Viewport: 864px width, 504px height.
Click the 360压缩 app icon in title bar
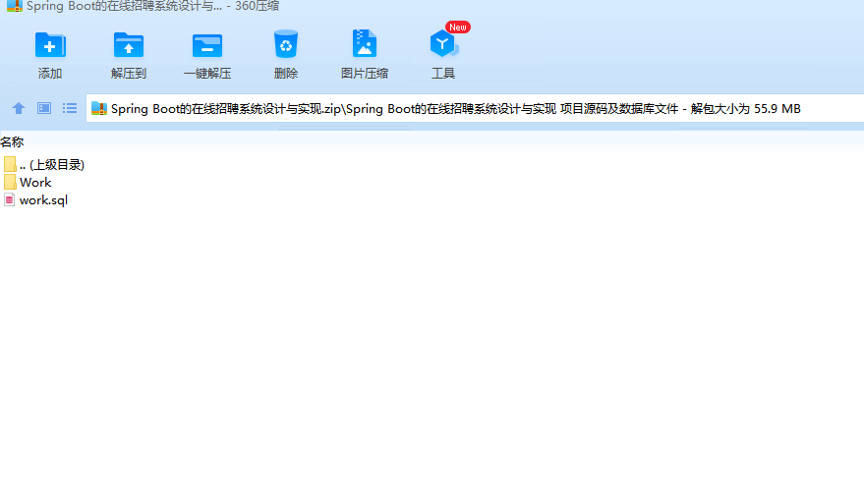(15, 6)
